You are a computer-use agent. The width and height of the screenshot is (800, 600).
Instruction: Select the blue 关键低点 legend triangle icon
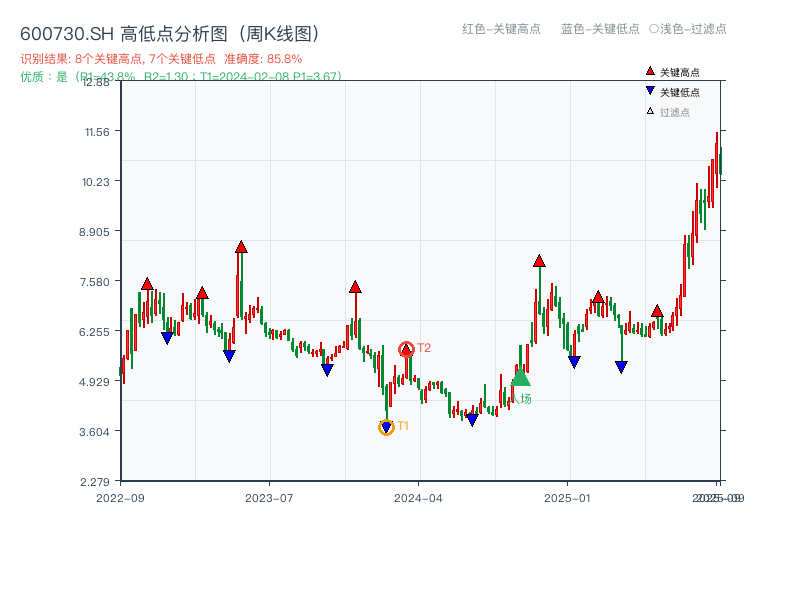650,92
